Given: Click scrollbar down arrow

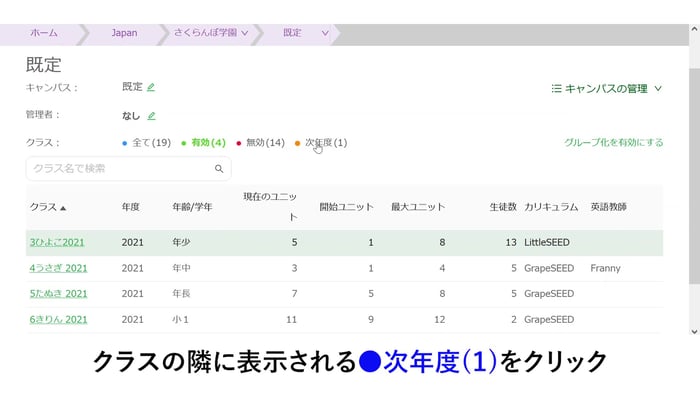Looking at the screenshot, I should click(694, 331).
